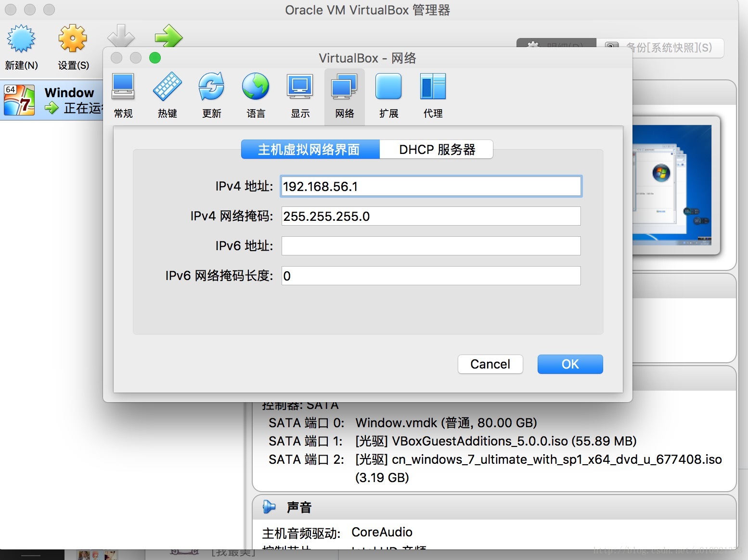Click the 声音 speaker icon in details
This screenshot has height=560, width=748.
coord(269,507)
